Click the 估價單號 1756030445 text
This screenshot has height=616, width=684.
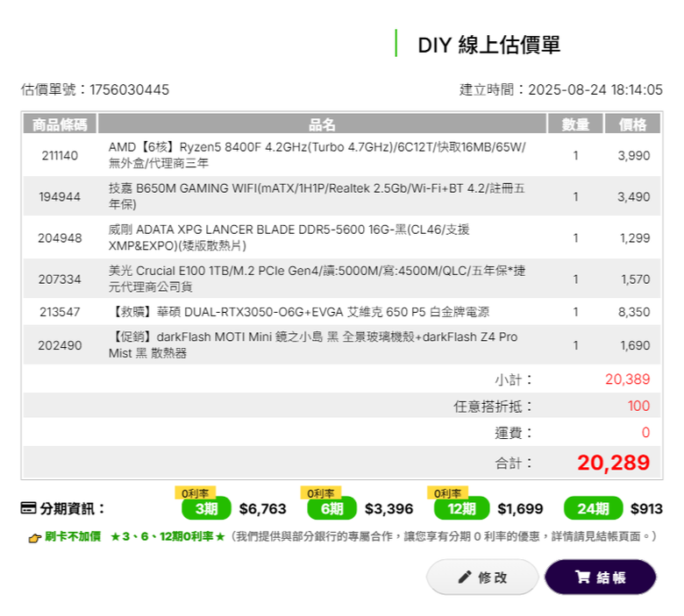[95, 89]
